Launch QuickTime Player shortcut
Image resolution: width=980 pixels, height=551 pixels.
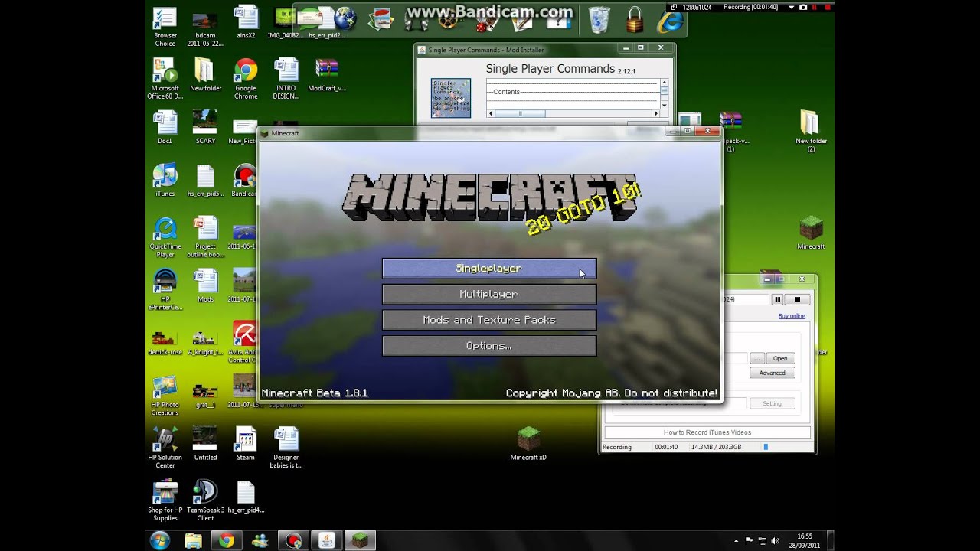(165, 237)
